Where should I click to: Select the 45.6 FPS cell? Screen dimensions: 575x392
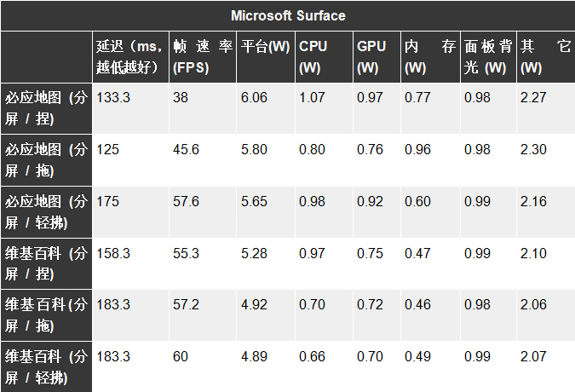click(x=186, y=150)
